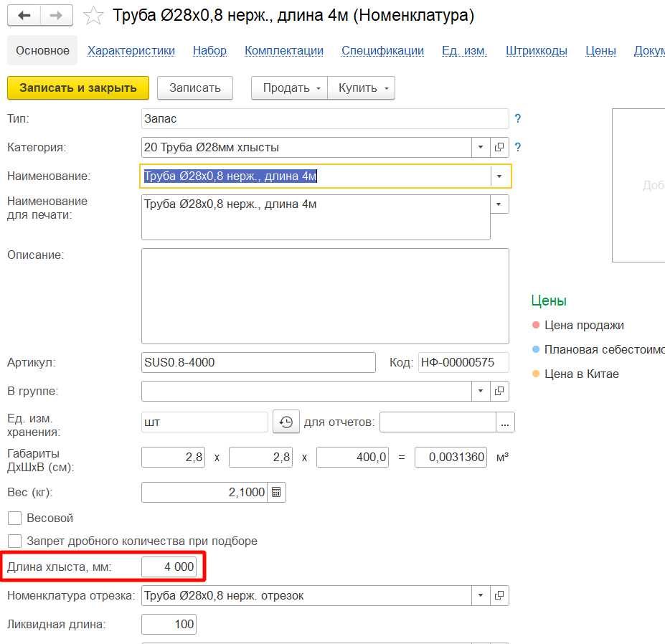Enable the Весовой checkbox

tap(14, 518)
